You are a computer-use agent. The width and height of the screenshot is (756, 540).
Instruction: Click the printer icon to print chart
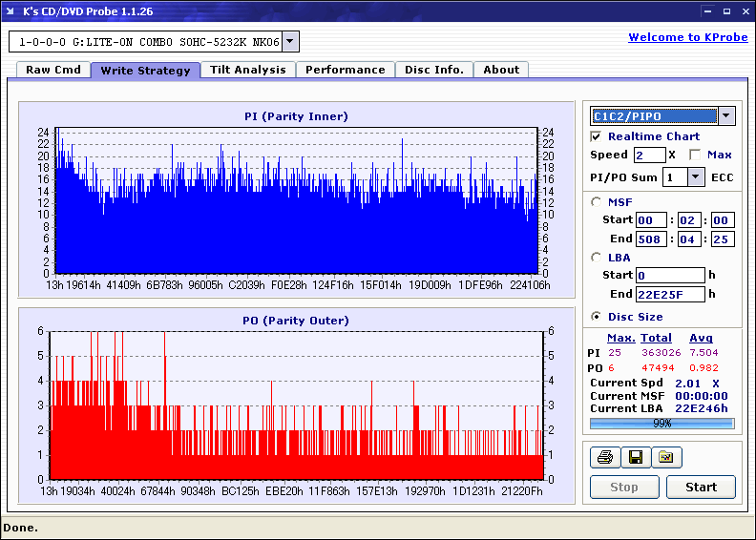(x=604, y=458)
